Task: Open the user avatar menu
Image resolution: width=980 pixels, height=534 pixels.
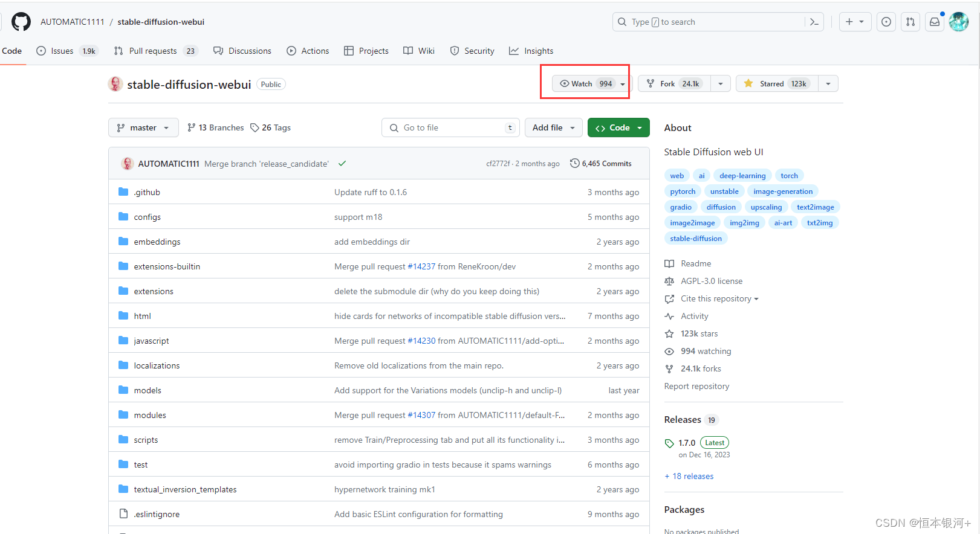Action: [959, 22]
